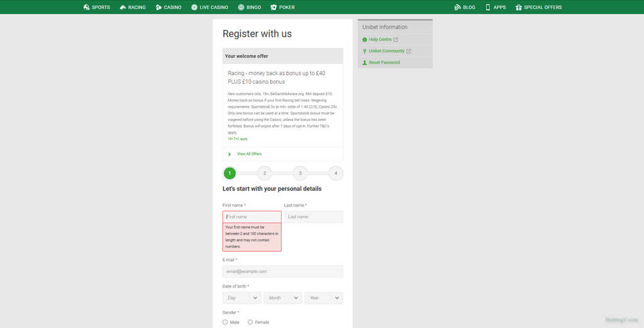Click the Help Centre info icon
This screenshot has height=328, width=644.
click(364, 40)
